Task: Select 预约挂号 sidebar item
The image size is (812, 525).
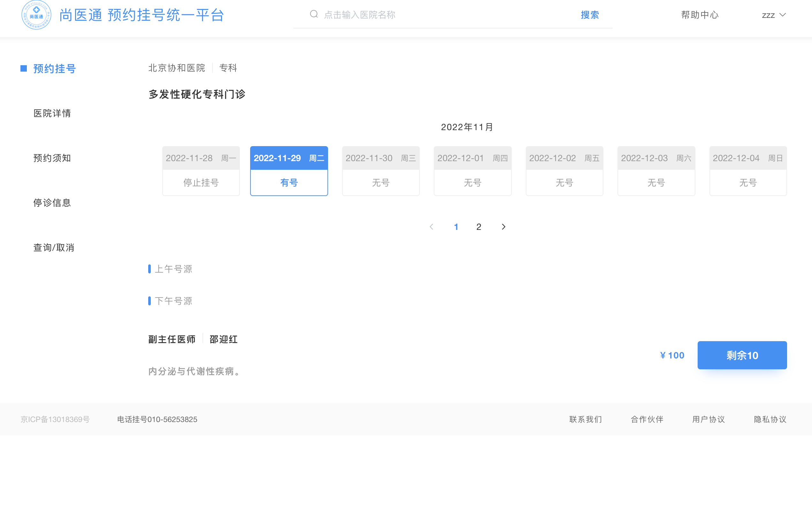Action: pyautogui.click(x=55, y=68)
